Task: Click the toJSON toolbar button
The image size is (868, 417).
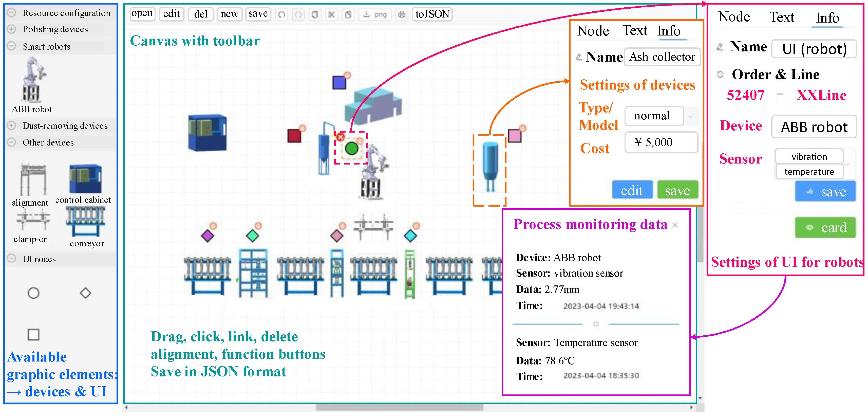Action: point(432,14)
